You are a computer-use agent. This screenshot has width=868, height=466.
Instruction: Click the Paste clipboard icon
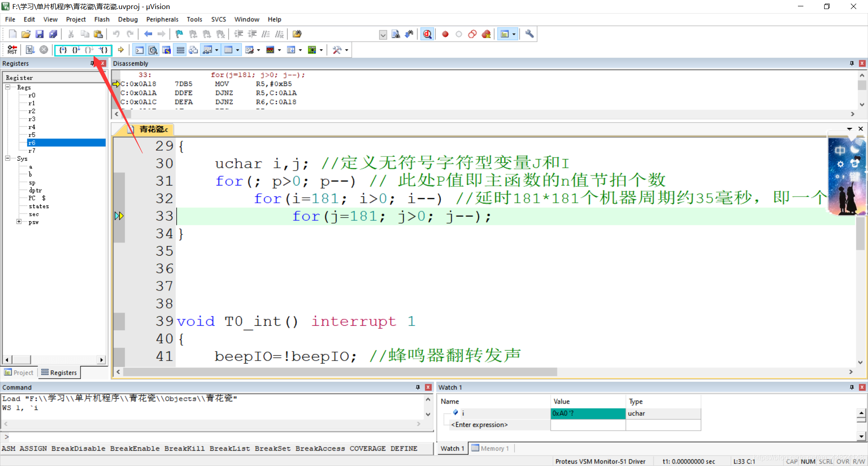coord(98,34)
